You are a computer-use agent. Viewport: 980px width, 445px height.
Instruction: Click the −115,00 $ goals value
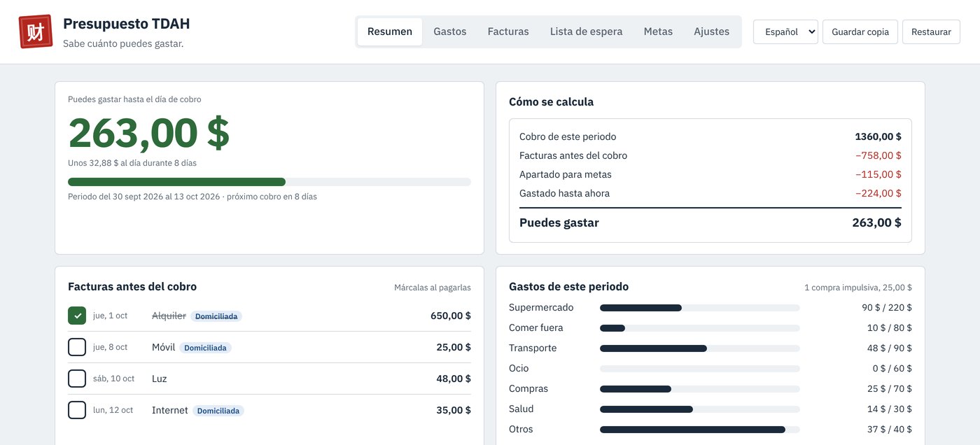point(878,174)
